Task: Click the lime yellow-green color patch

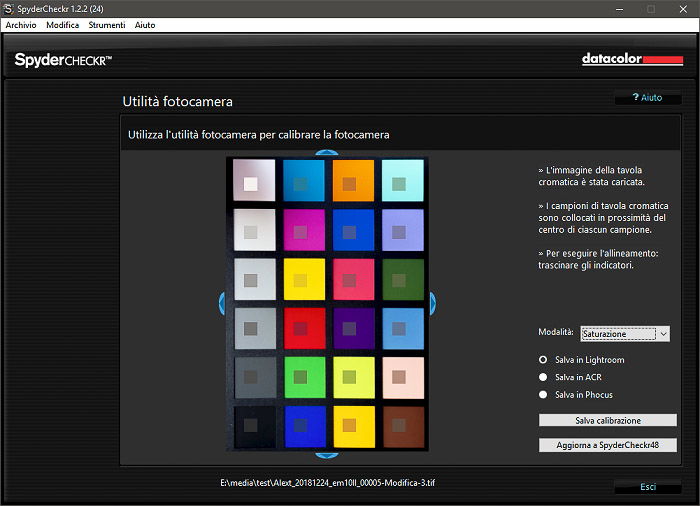Action: (354, 377)
